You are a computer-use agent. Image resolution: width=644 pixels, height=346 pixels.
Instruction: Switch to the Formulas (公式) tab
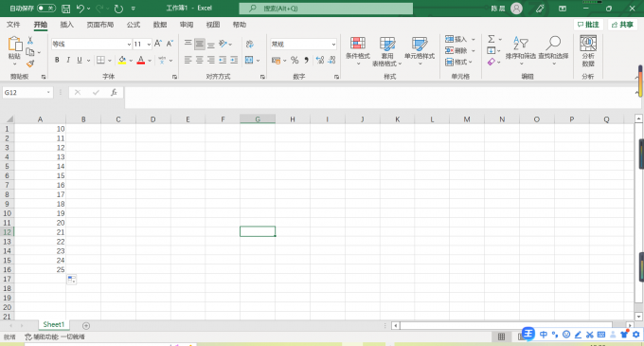click(134, 25)
